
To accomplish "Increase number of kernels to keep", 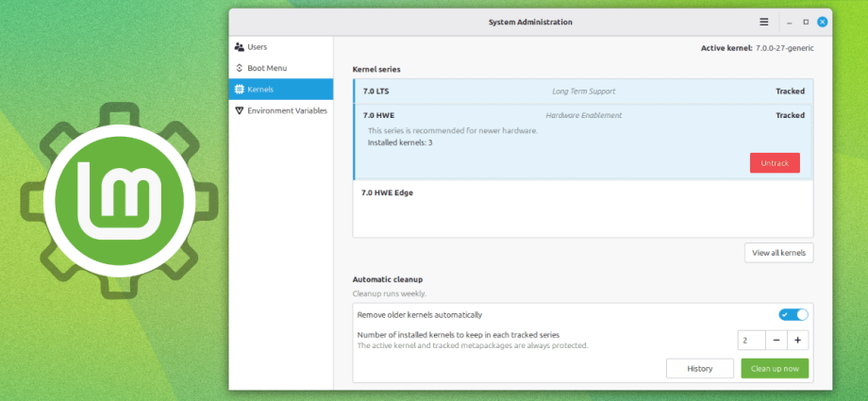I will coord(797,340).
